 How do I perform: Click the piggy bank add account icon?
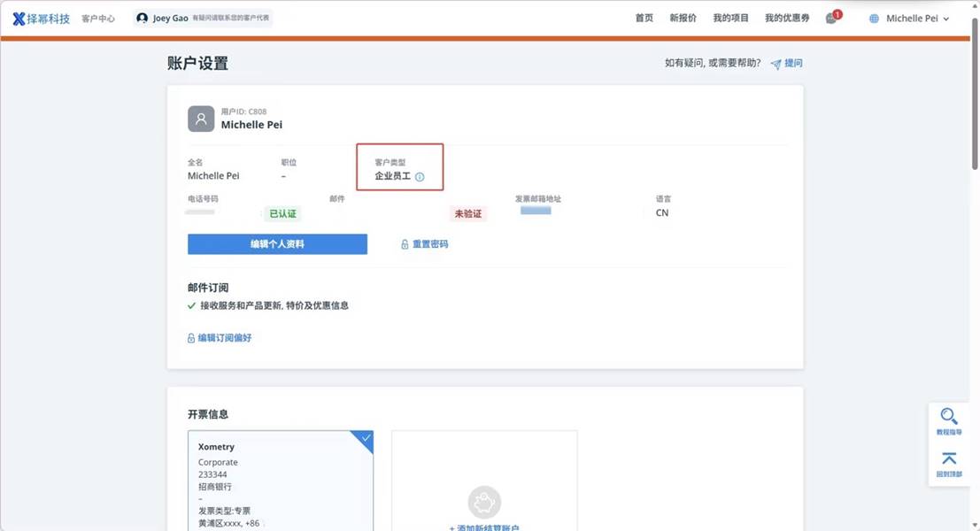click(x=484, y=502)
